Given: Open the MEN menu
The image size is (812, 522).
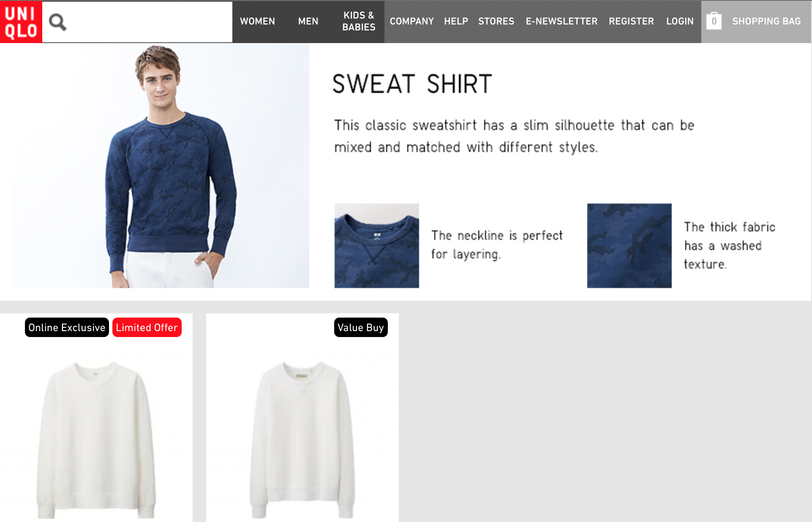Looking at the screenshot, I should pos(308,22).
